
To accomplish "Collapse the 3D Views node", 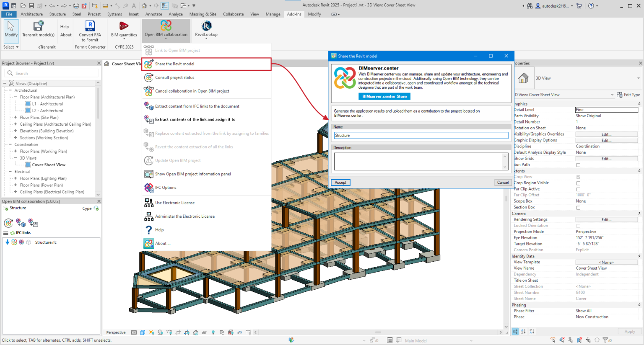I will (16, 158).
